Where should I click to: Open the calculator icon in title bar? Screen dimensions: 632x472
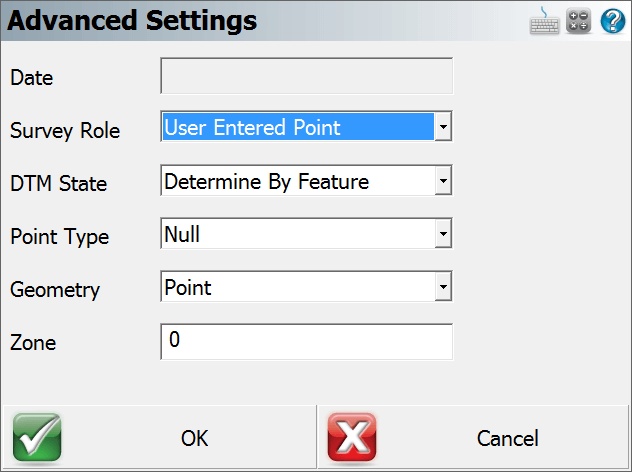(x=578, y=21)
